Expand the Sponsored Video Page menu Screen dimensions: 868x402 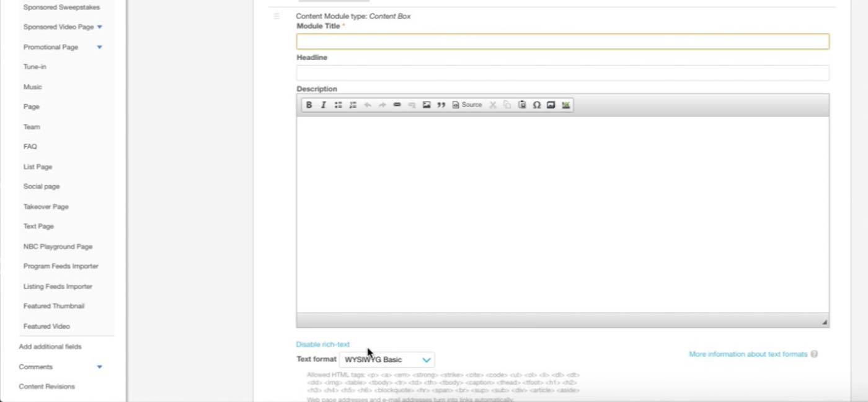click(x=100, y=27)
